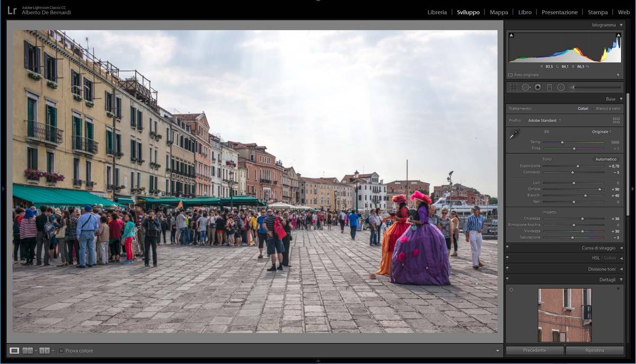Image resolution: width=636 pixels, height=364 pixels.
Task: Open the profile browser grid icon
Action: pyautogui.click(x=616, y=121)
